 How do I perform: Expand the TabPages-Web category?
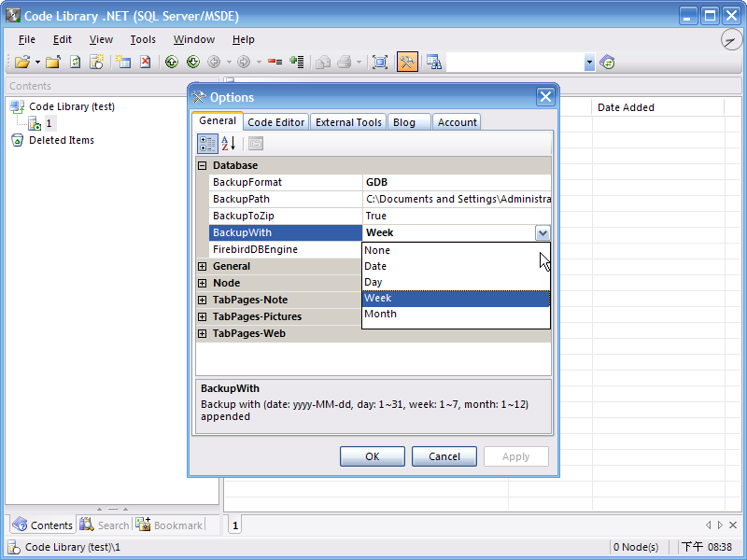tap(203, 333)
